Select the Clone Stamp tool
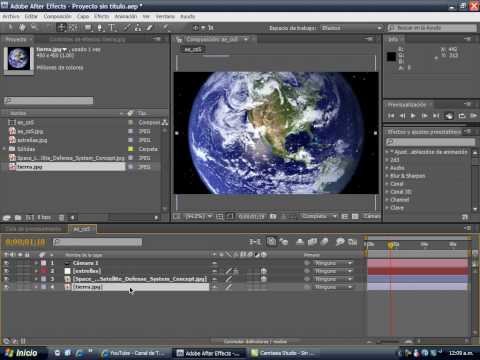 (138, 28)
